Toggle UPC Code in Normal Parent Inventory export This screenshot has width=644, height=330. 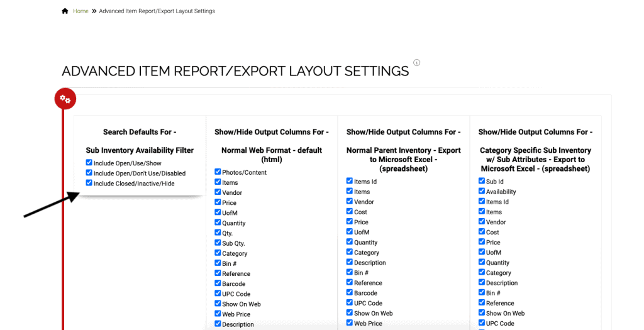tap(350, 302)
